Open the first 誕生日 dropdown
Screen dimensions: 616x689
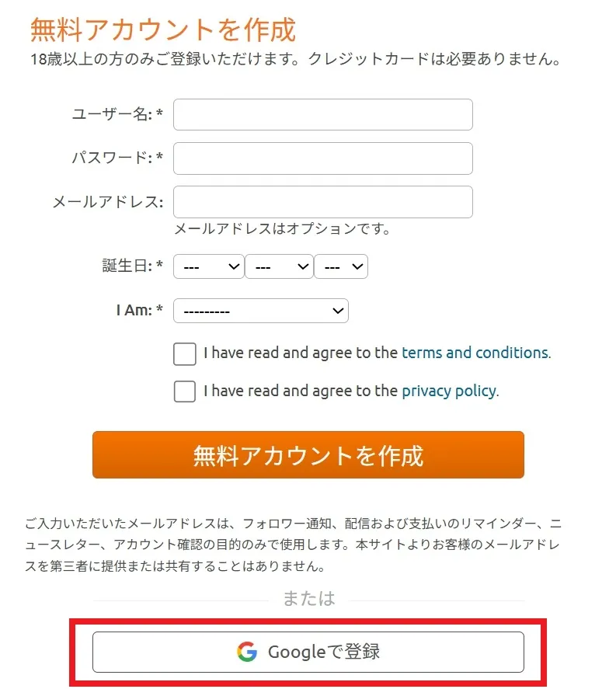(x=208, y=266)
